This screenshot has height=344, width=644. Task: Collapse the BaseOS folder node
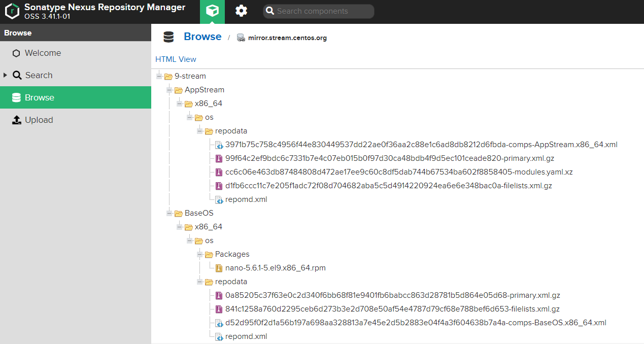click(x=170, y=213)
